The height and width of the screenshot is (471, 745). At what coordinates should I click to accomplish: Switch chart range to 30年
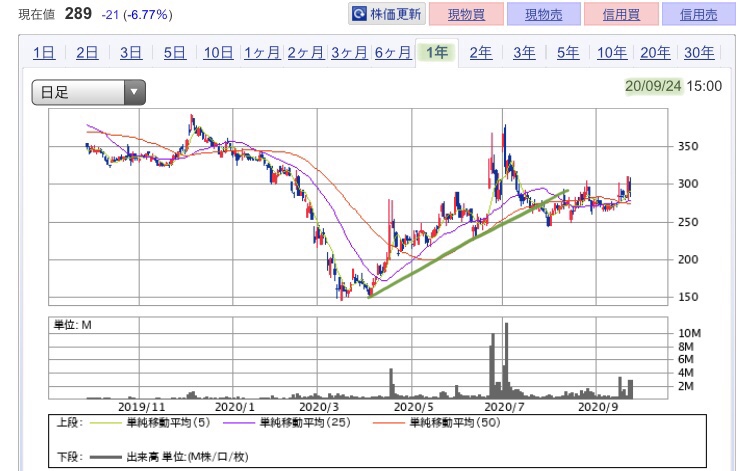(699, 52)
